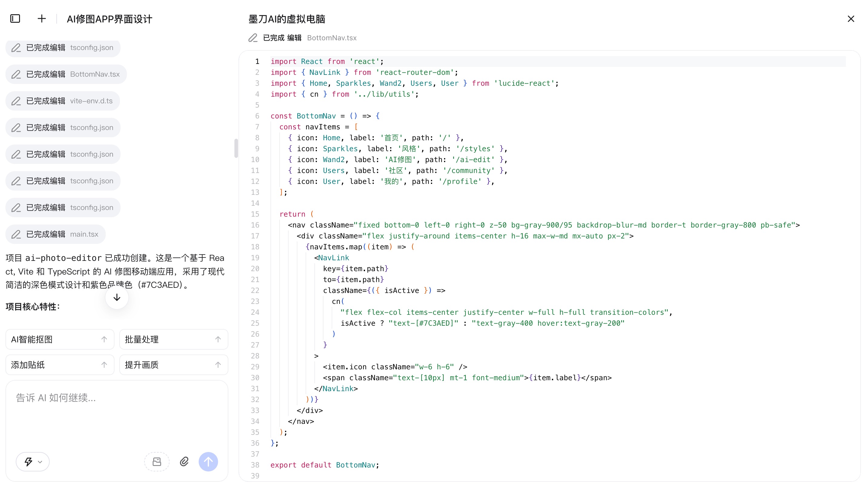Start a new chat with plus icon
The image size is (868, 489).
click(x=41, y=18)
